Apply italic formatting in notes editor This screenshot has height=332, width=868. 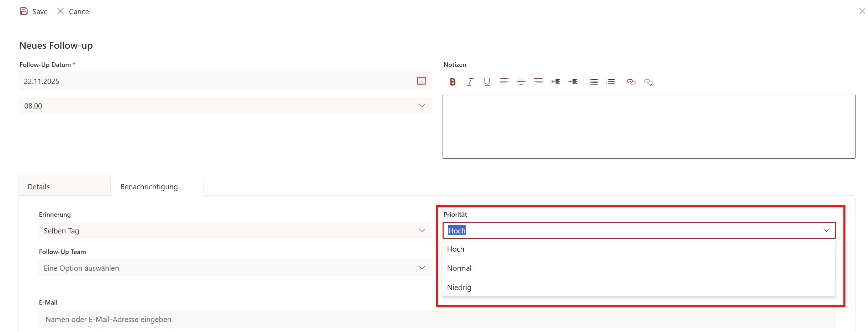pos(470,82)
